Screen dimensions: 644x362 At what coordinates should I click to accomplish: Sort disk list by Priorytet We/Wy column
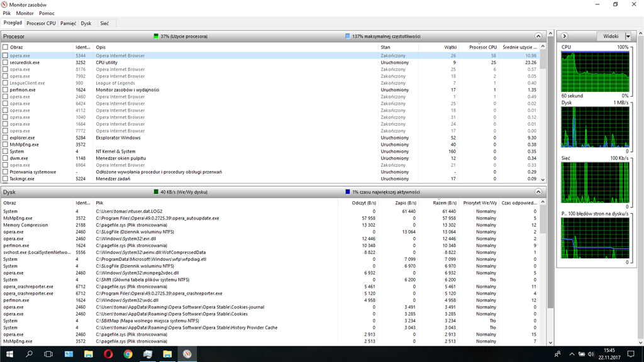click(479, 203)
